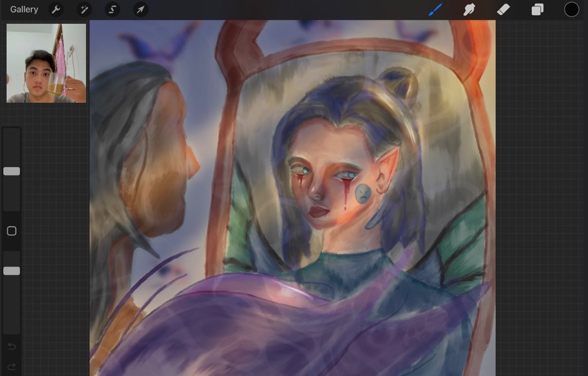Open the black color swatch
The image size is (588, 376).
pos(571,10)
